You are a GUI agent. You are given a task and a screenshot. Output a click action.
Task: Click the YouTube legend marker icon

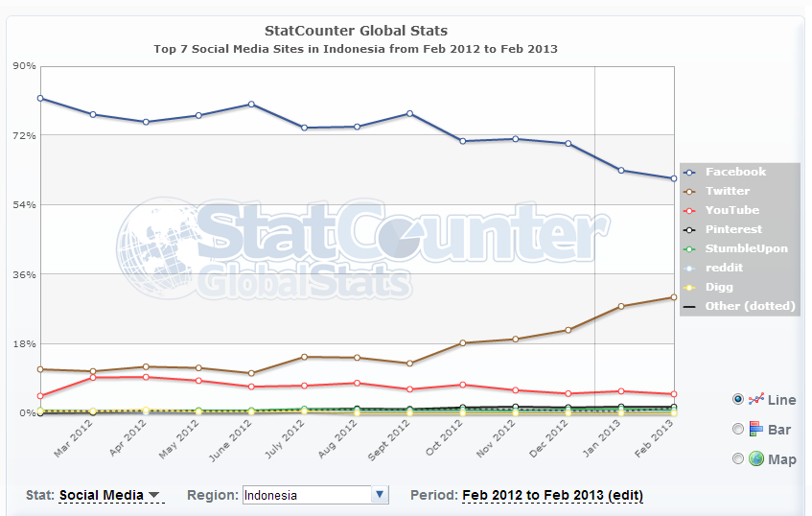pos(689,211)
